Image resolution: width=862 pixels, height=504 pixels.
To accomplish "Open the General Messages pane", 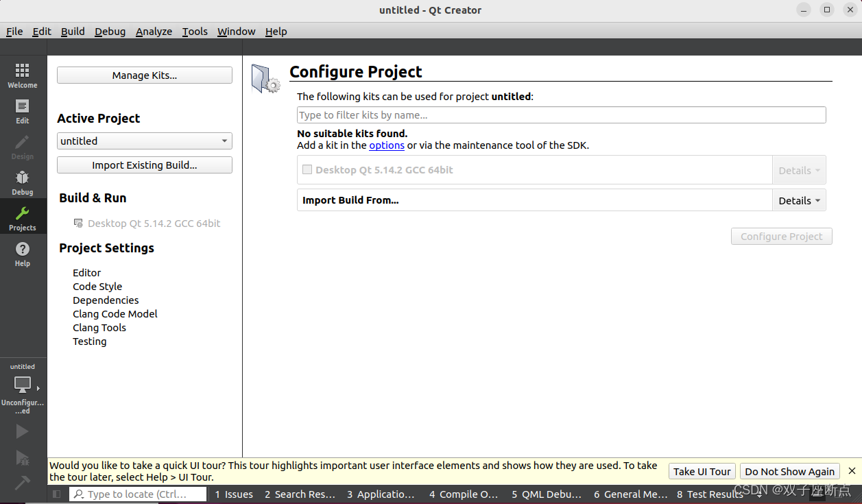I will [x=631, y=494].
